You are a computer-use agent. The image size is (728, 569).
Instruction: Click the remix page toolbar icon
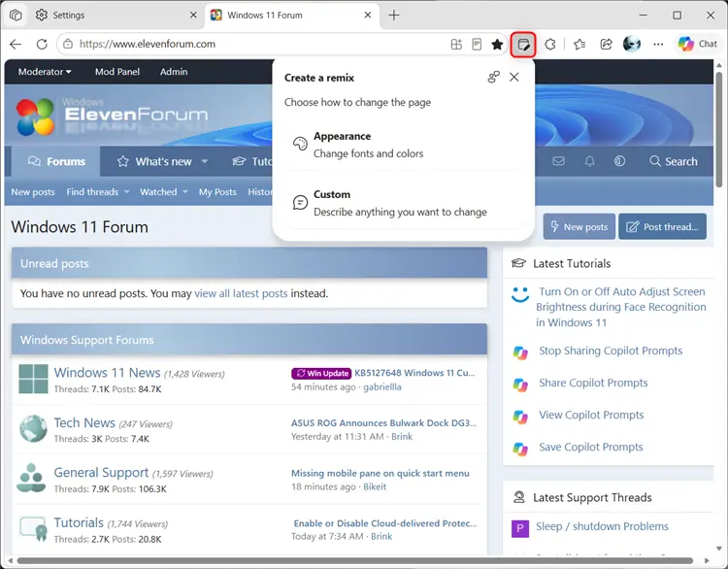tap(523, 45)
